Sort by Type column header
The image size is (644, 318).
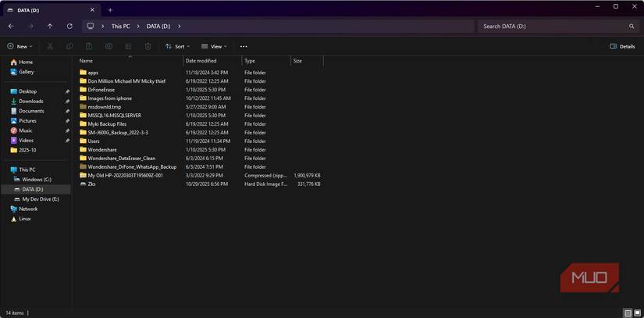266,61
